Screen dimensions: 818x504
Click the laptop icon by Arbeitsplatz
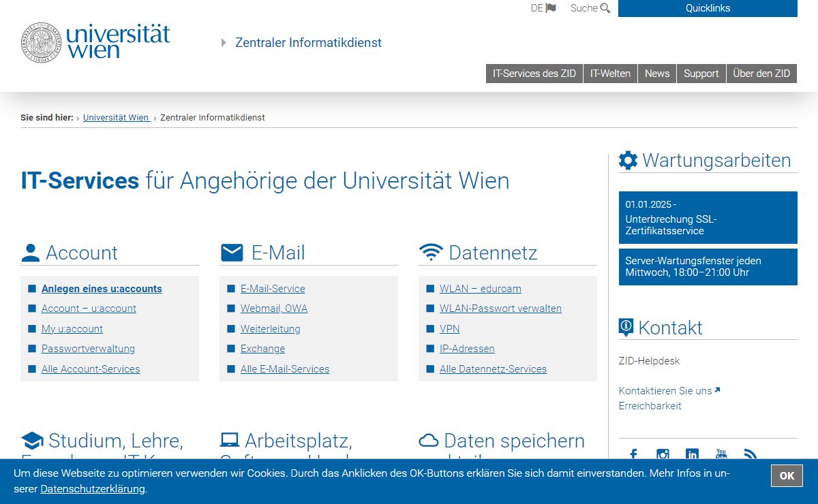point(230,441)
